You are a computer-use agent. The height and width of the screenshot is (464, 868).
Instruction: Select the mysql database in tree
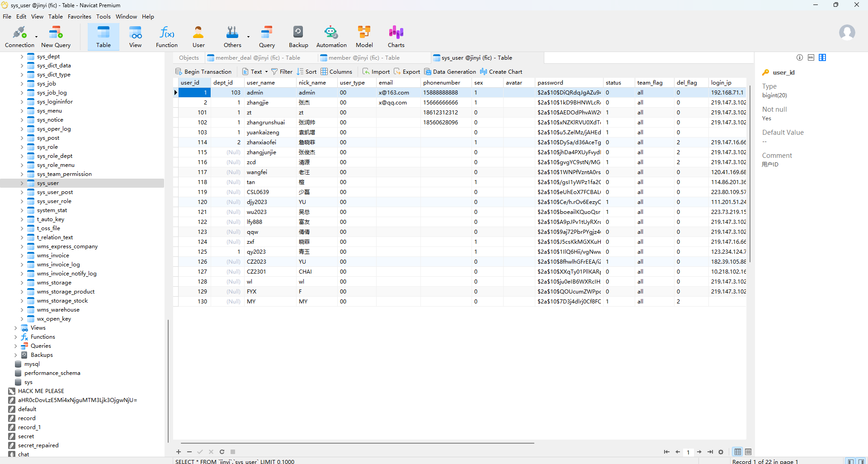(32, 364)
